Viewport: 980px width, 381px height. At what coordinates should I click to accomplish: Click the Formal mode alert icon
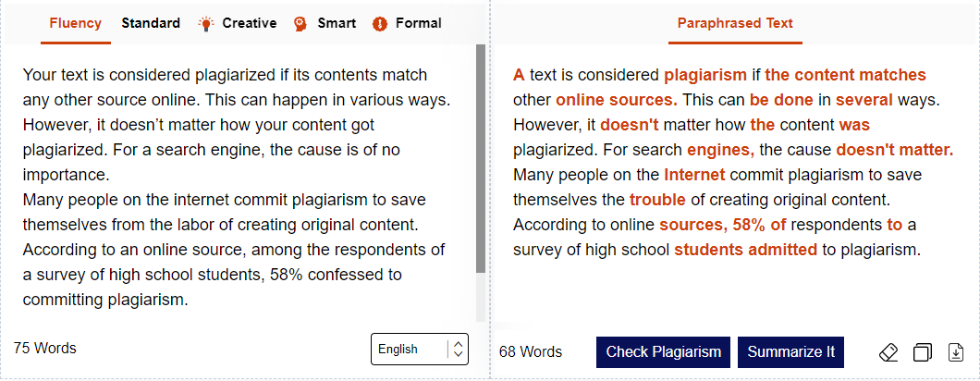(x=379, y=24)
